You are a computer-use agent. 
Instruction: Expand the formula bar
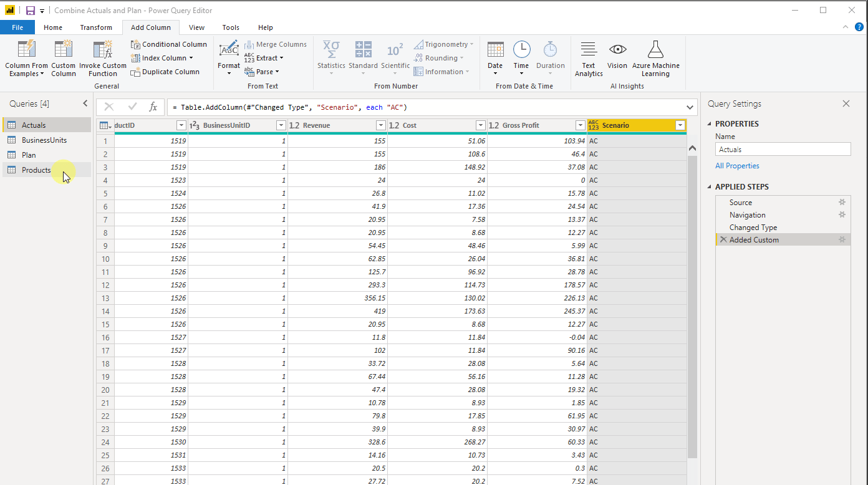click(690, 107)
